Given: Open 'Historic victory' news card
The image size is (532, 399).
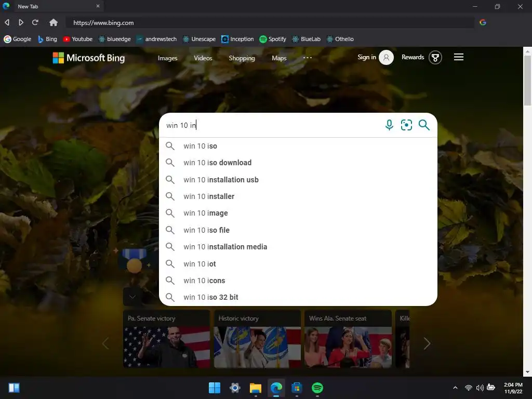Looking at the screenshot, I should tap(257, 339).
